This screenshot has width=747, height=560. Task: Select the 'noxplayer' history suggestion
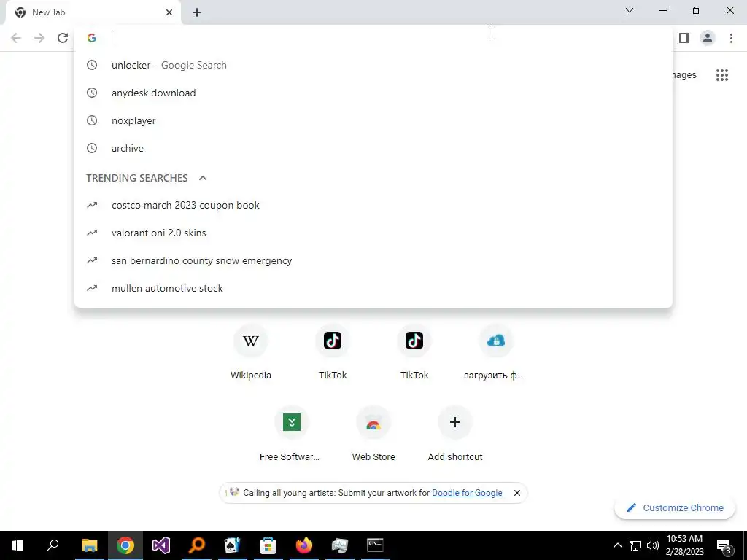(373, 120)
